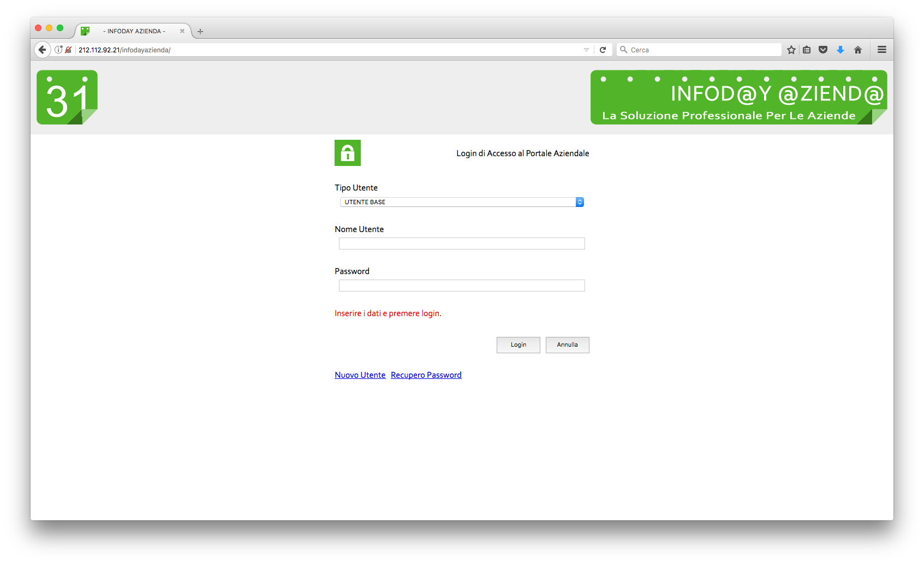Close the INFODAY AZIENDA tab
This screenshot has width=924, height=564.
pyautogui.click(x=182, y=31)
